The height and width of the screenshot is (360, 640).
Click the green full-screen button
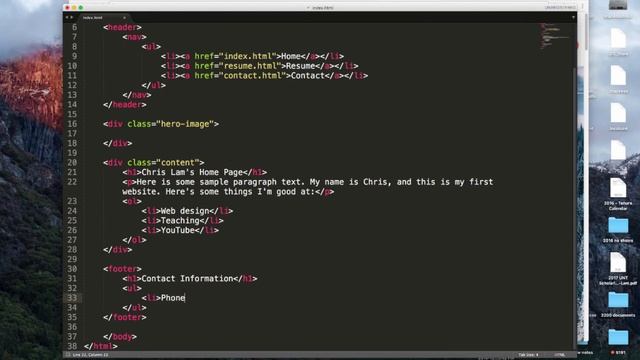[x=81, y=7]
